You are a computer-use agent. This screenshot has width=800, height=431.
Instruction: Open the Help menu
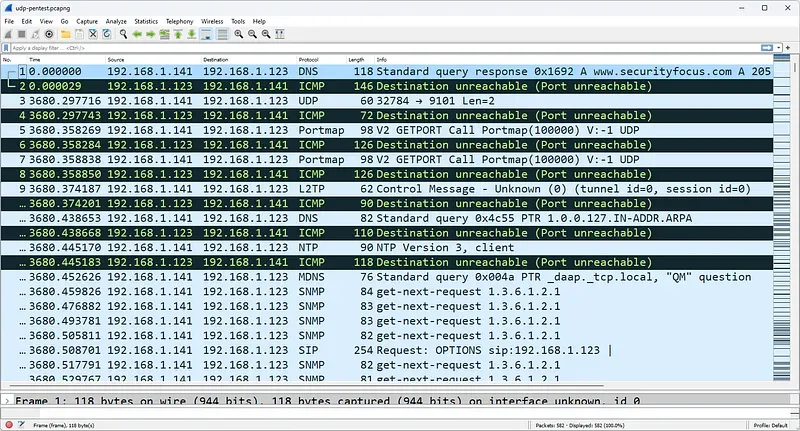click(x=259, y=21)
